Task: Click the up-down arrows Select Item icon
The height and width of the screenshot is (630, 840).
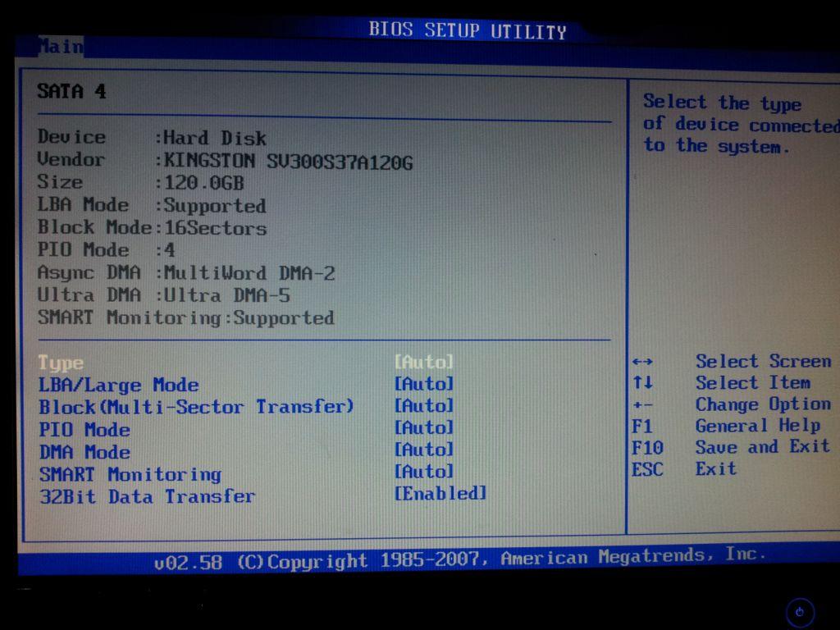Action: coord(642,382)
